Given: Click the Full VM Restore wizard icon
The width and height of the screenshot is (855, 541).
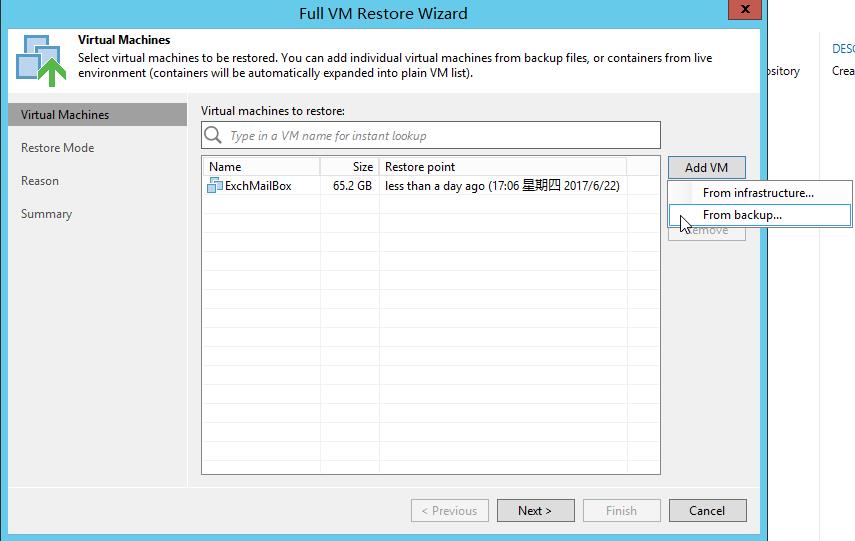Looking at the screenshot, I should (x=41, y=61).
